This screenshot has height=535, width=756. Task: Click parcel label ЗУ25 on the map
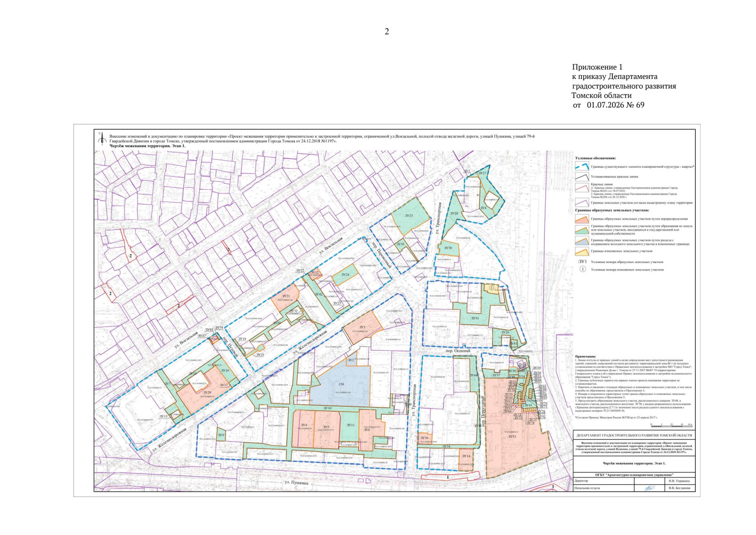coord(409,216)
